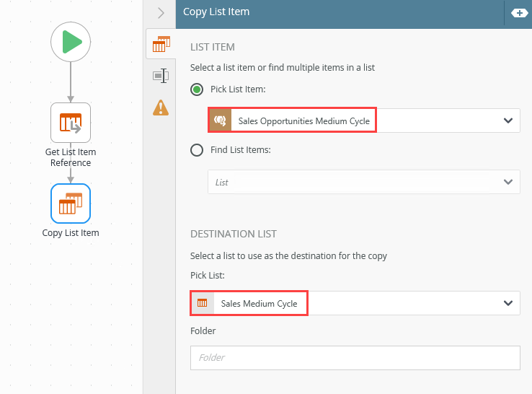Viewport: 532px width, 394px height.
Task: Click into the Folder input field
Action: (355, 357)
